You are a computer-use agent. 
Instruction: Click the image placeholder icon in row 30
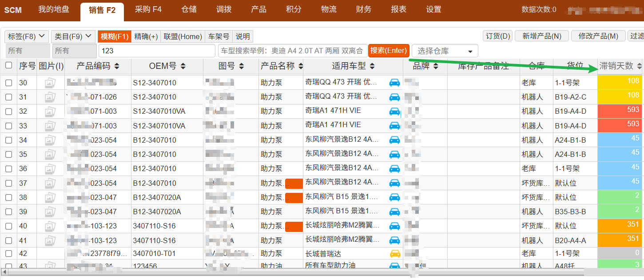50,83
